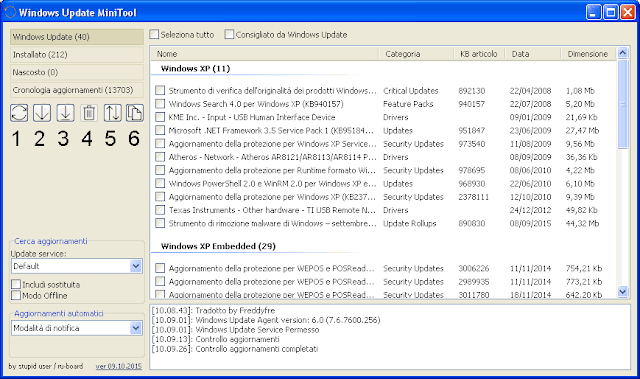Click the size value 754,21 Kb

point(584,268)
